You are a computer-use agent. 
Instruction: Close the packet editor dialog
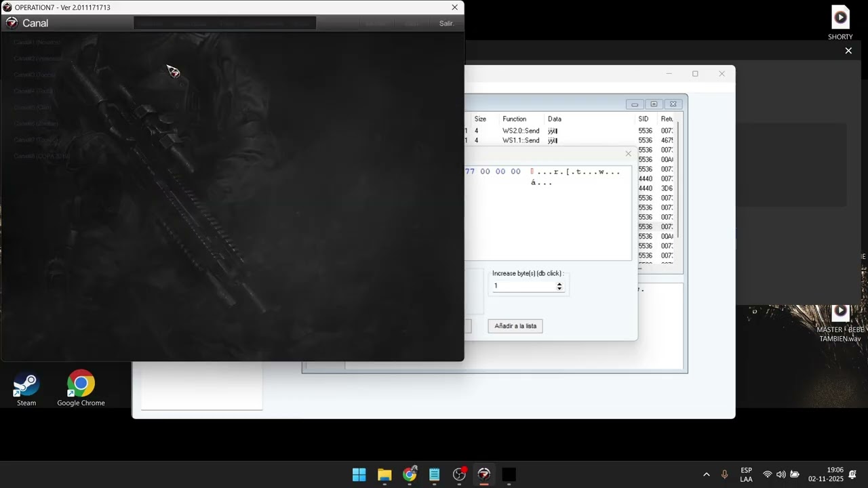(628, 154)
